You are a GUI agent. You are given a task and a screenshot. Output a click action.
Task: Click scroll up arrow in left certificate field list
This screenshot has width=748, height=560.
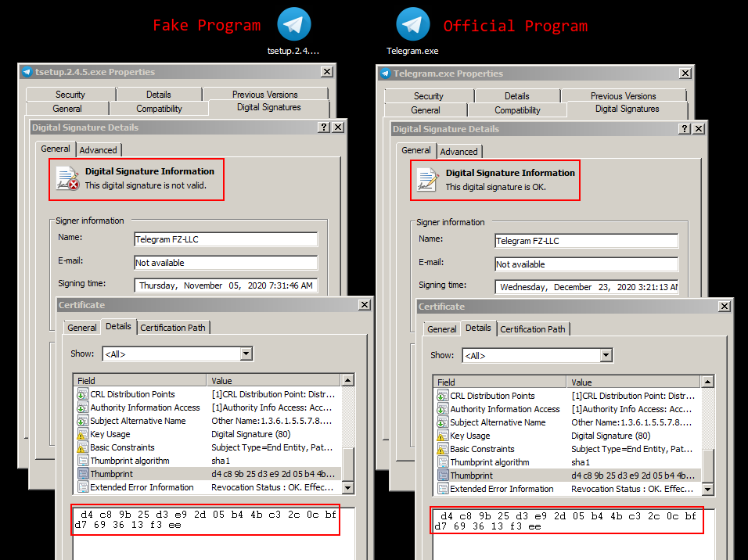(347, 380)
